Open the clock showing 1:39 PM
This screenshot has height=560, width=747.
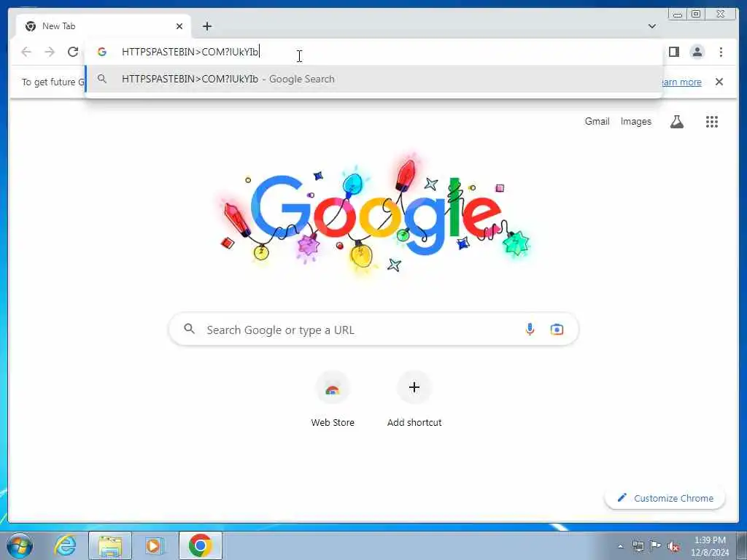[710, 546]
